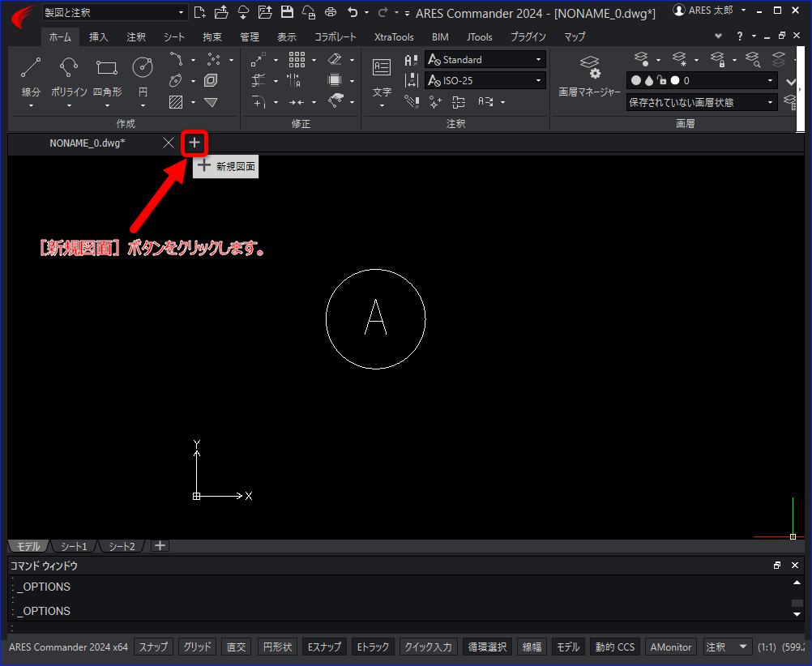Close the NONAME_0.dwg document tab
The height and width of the screenshot is (666, 812).
tap(169, 143)
